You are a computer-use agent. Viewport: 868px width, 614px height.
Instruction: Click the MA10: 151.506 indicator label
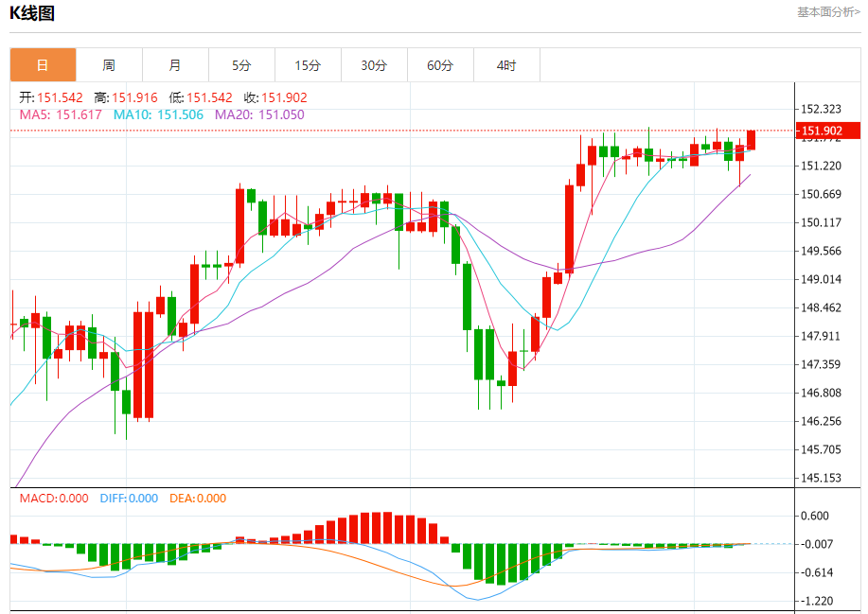point(158,115)
